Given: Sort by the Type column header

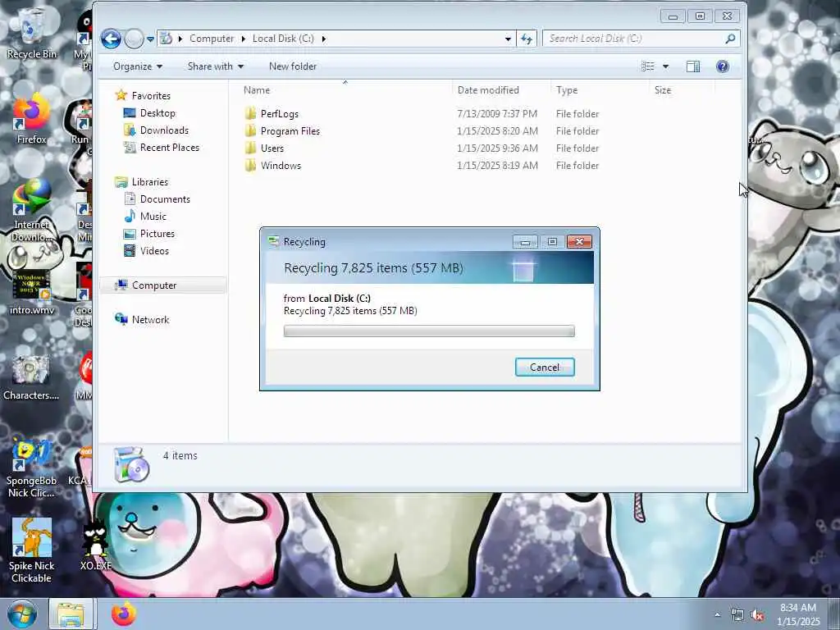Looking at the screenshot, I should pos(567,90).
